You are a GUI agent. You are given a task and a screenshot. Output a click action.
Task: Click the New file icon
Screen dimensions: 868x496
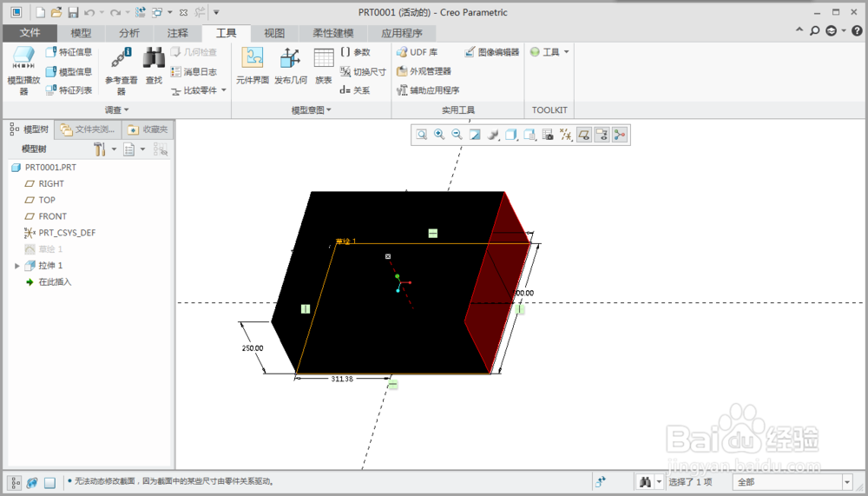40,12
